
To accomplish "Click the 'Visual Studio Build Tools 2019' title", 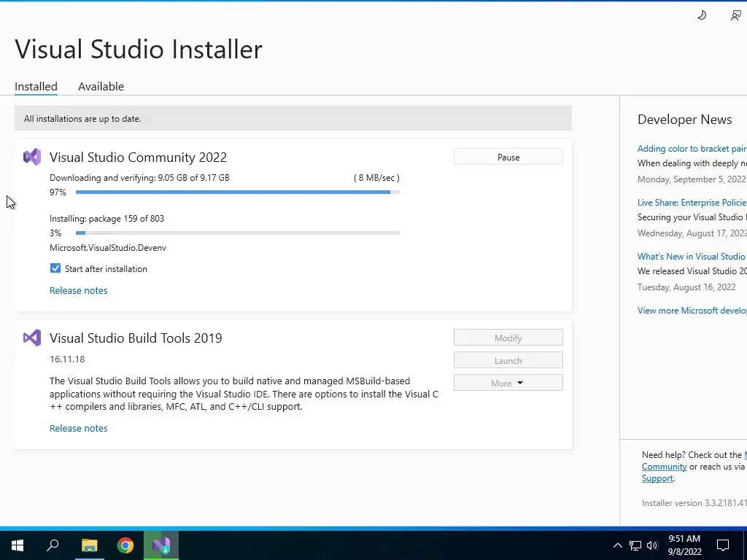I will (x=136, y=338).
